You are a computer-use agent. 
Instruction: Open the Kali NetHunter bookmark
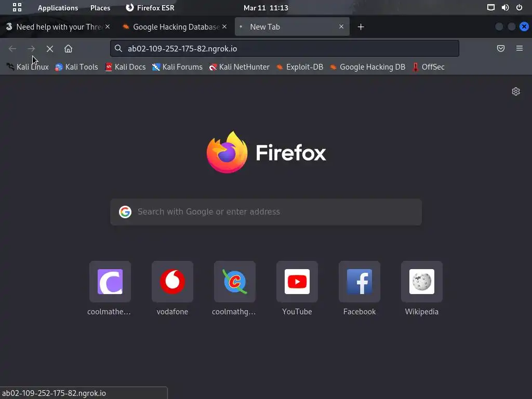point(240,67)
